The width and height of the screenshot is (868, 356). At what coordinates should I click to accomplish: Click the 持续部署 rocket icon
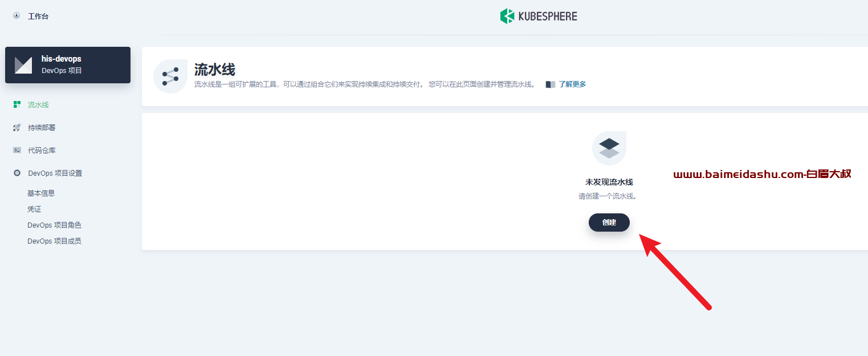(17, 128)
